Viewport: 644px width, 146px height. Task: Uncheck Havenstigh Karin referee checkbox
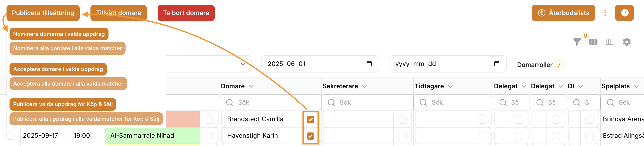pos(310,136)
